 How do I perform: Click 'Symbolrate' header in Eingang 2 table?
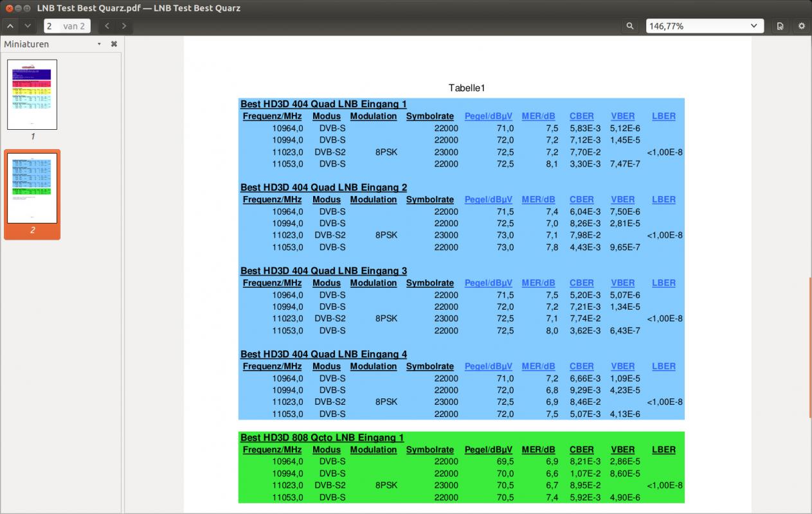click(x=429, y=200)
